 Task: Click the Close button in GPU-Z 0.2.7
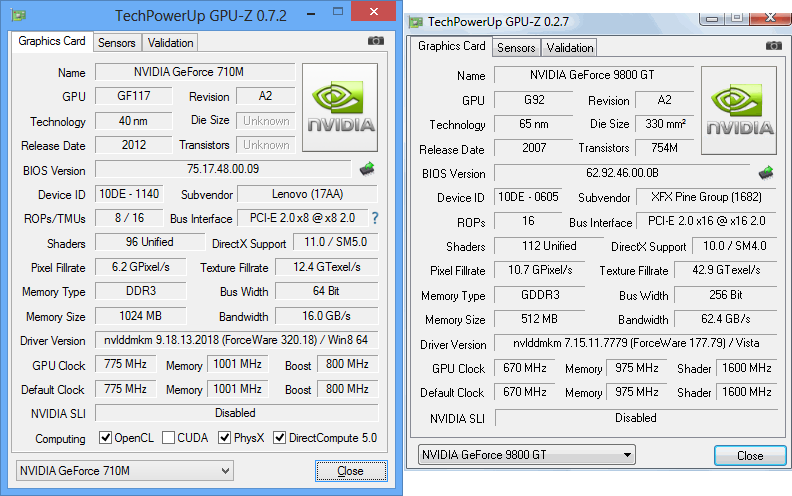(750, 456)
